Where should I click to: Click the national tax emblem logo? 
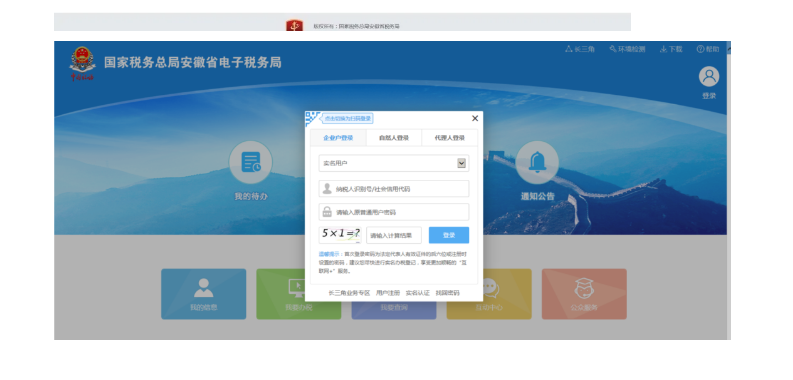82,64
